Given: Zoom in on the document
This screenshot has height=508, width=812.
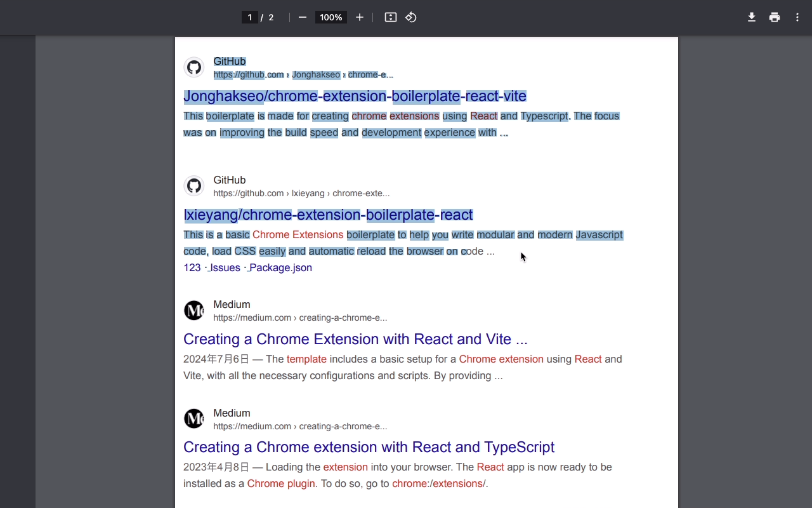Looking at the screenshot, I should [x=359, y=17].
